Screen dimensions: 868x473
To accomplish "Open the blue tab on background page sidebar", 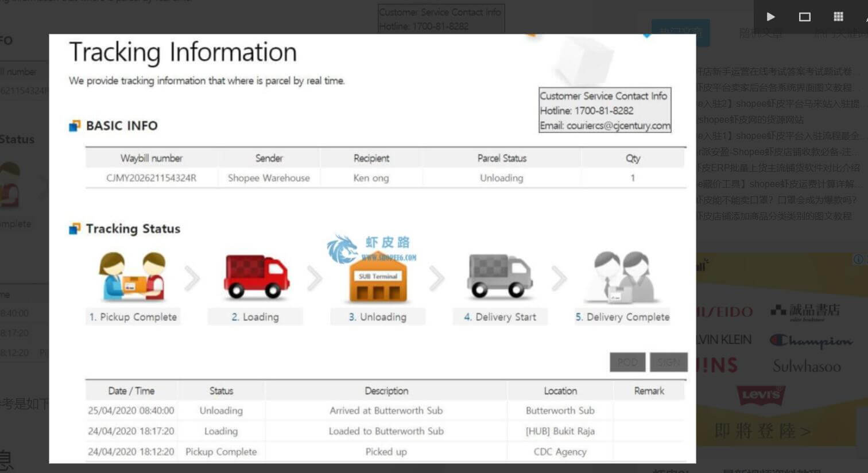I will point(680,33).
